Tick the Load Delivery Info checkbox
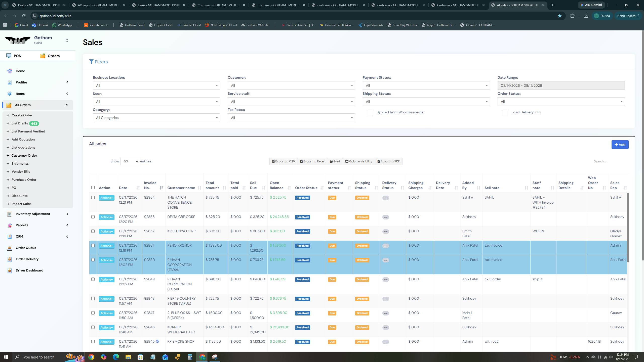 point(505,113)
